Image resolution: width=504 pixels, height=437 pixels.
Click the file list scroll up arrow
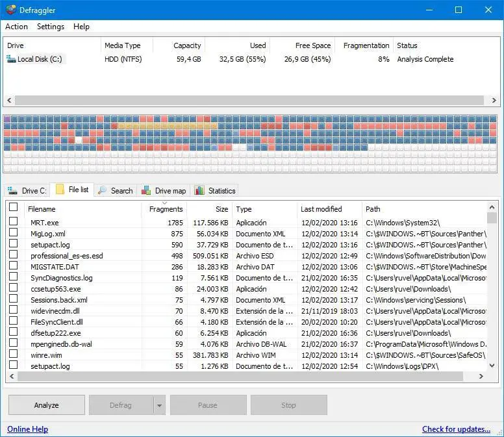tap(492, 207)
